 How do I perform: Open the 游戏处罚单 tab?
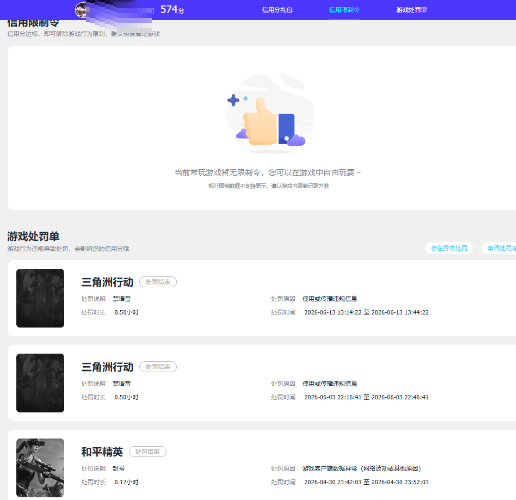(412, 10)
